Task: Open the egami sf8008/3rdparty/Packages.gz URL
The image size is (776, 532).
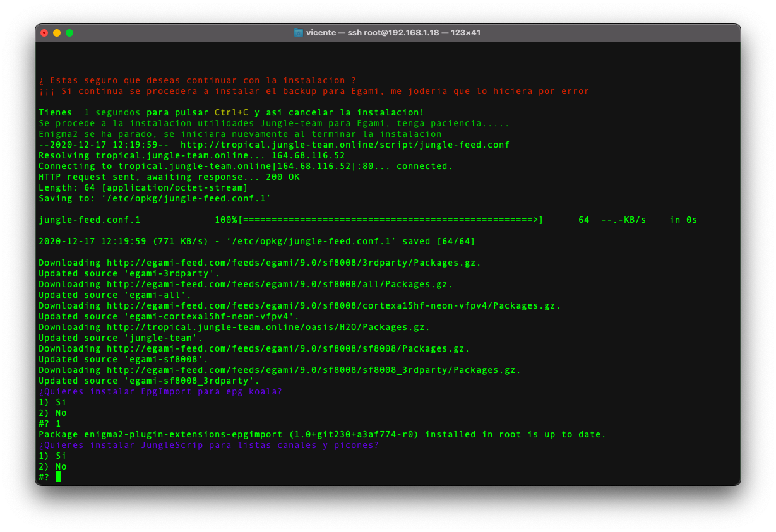Action: pos(294,263)
